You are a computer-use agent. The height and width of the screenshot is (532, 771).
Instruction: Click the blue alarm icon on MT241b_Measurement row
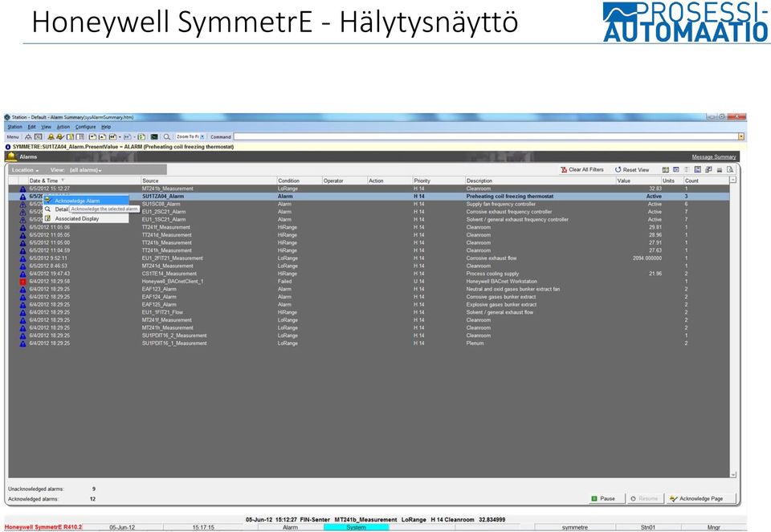[22, 189]
